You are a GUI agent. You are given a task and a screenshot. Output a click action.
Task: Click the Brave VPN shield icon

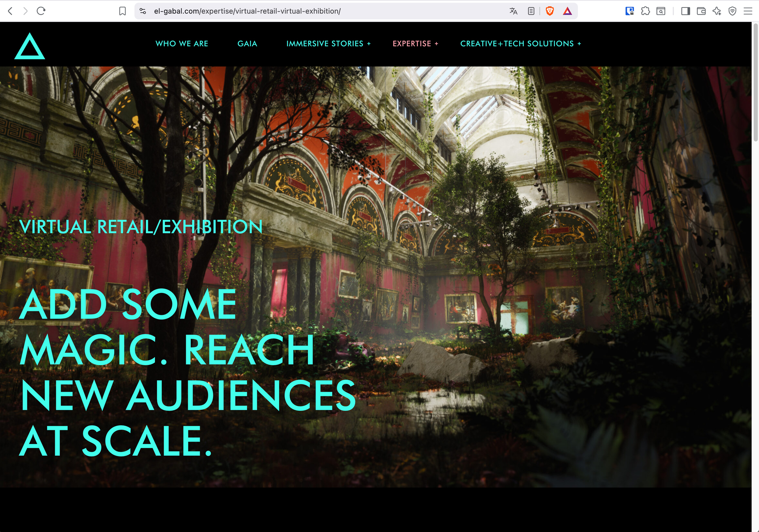click(x=732, y=11)
